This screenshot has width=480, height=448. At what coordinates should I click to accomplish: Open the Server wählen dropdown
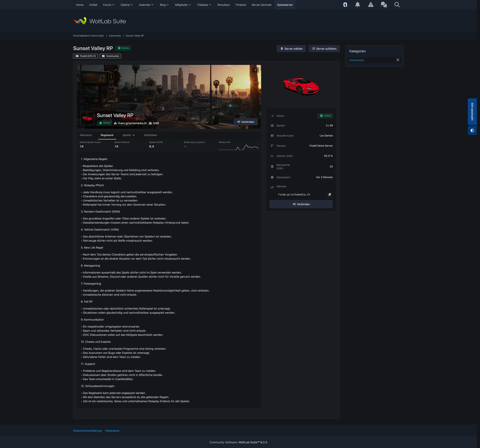click(x=291, y=49)
